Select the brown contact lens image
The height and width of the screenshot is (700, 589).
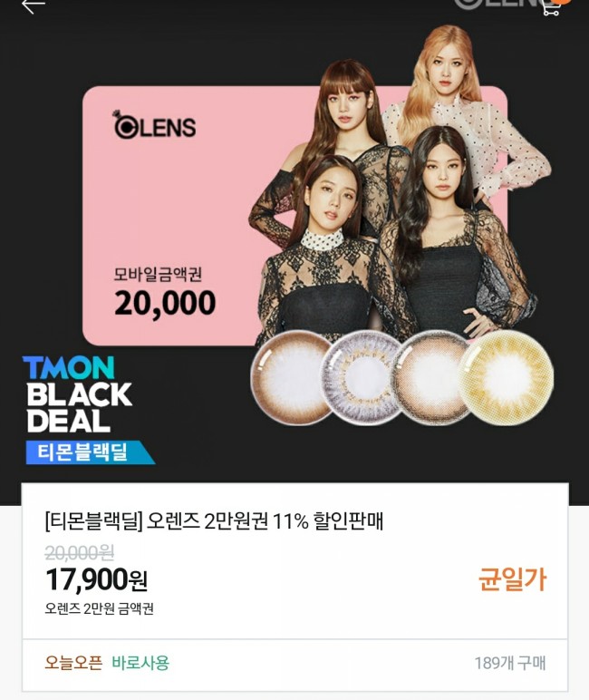tap(292, 378)
